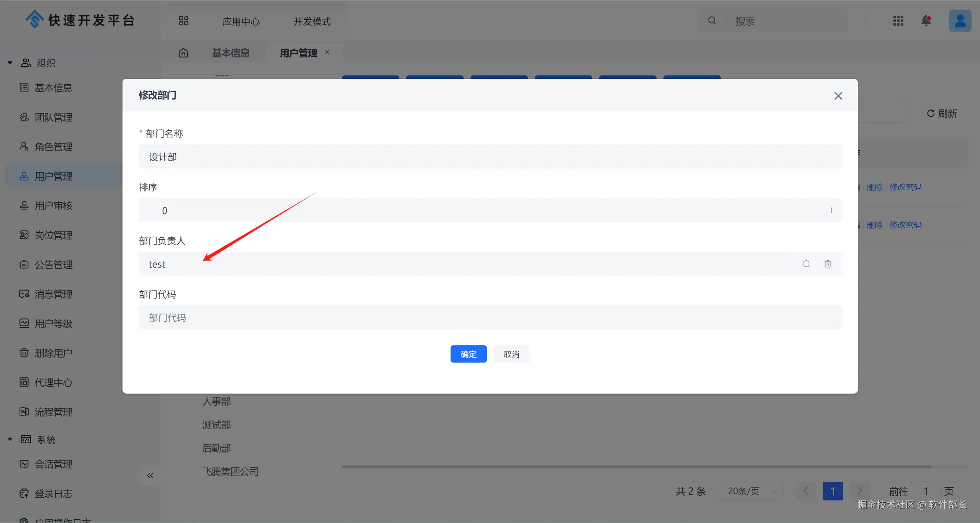980x523 pixels.
Task: Click the trash icon to clear department leader
Action: tap(828, 264)
